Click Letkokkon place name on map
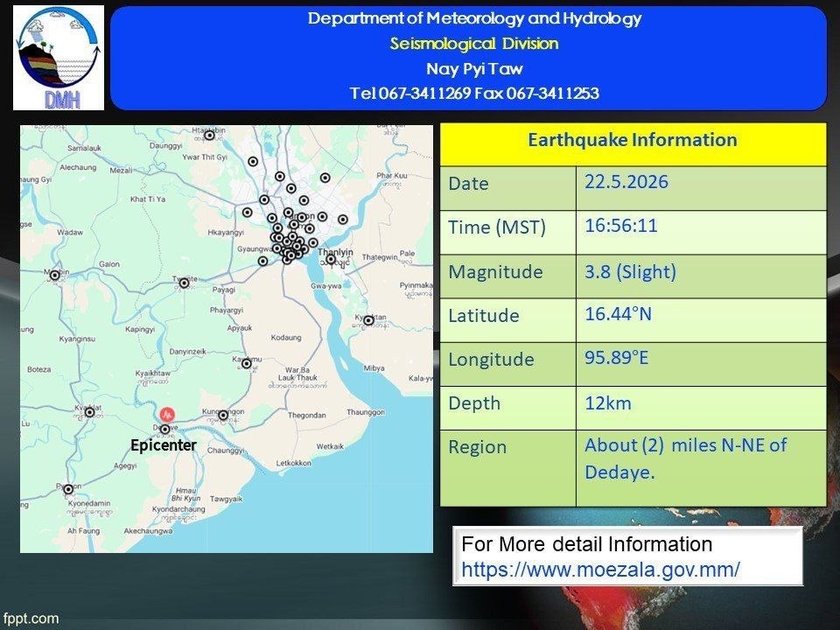This screenshot has height=630, width=840. point(293,463)
